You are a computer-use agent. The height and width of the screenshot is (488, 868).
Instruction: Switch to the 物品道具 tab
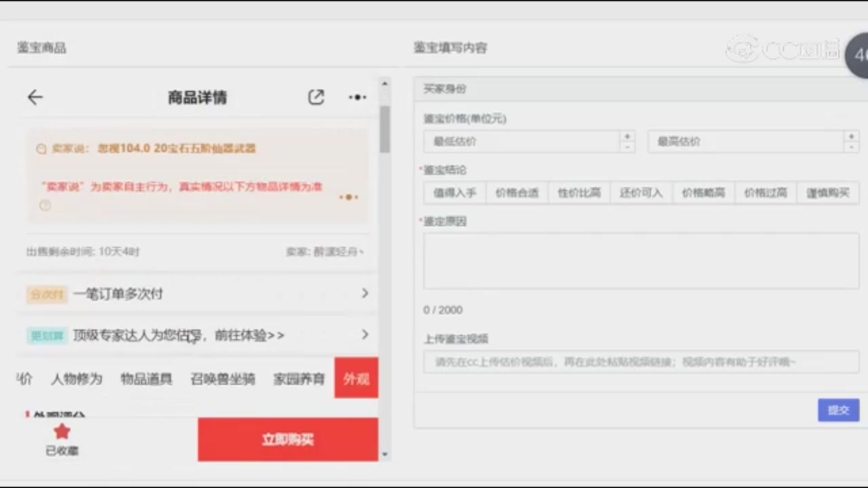tap(146, 379)
